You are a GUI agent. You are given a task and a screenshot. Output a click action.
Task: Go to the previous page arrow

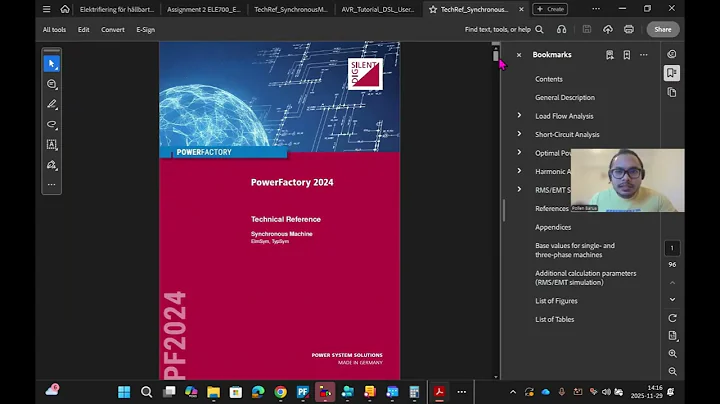[672, 283]
